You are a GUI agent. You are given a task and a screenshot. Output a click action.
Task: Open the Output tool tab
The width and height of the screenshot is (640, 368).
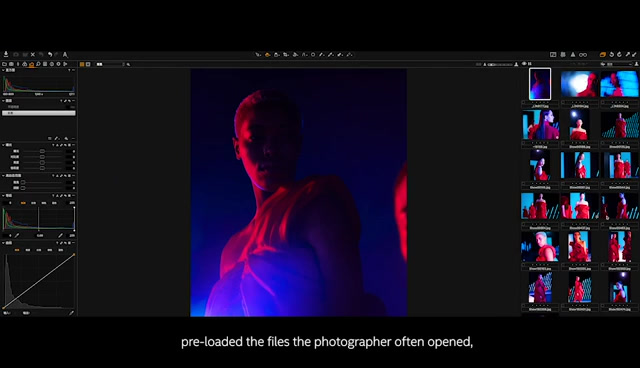pyautogui.click(x=58, y=64)
